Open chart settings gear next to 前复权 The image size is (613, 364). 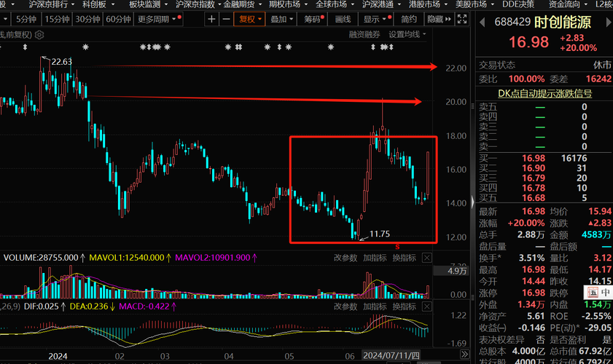39,35
